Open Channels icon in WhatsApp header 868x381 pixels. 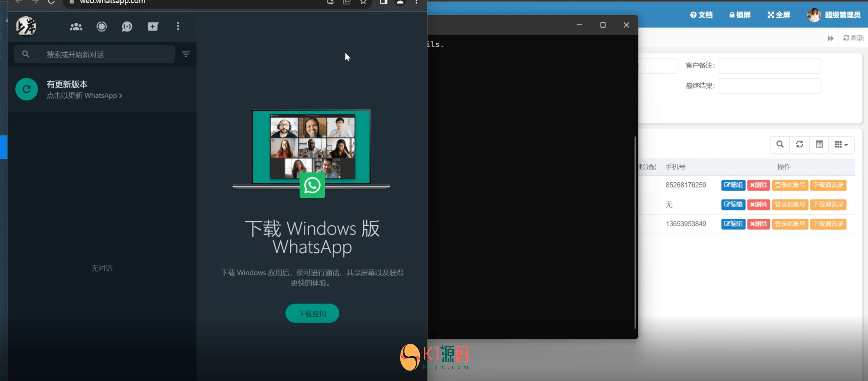(x=127, y=26)
